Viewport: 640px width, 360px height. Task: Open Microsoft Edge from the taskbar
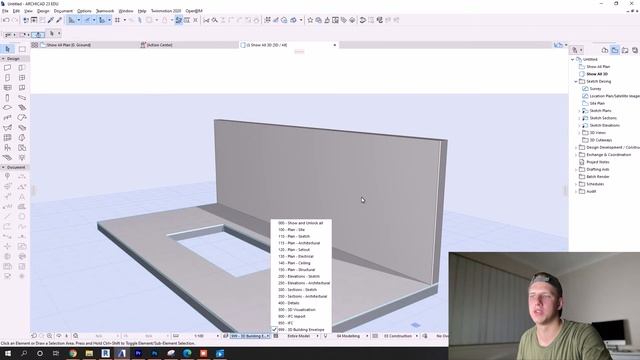coord(187,353)
